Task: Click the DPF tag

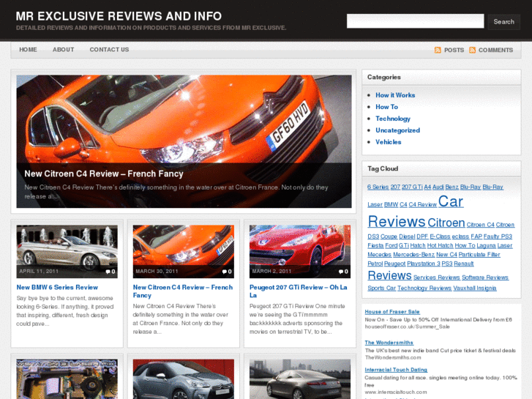Action: tap(422, 236)
